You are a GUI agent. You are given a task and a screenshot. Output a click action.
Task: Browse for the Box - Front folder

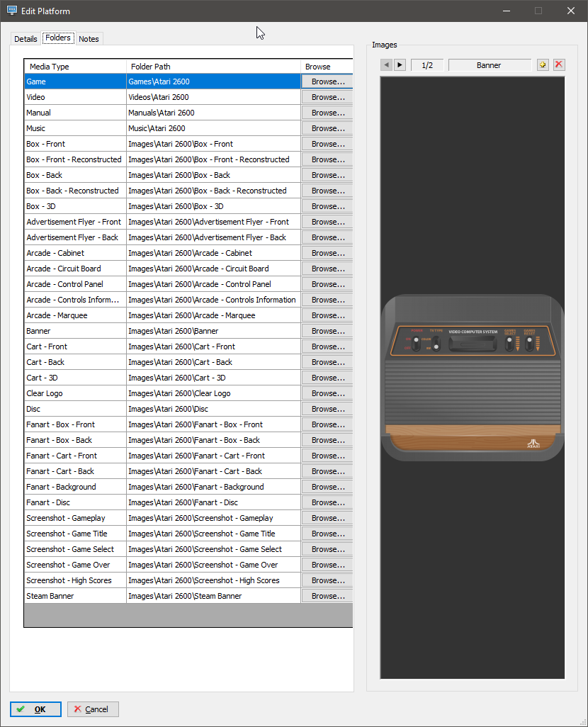327,144
